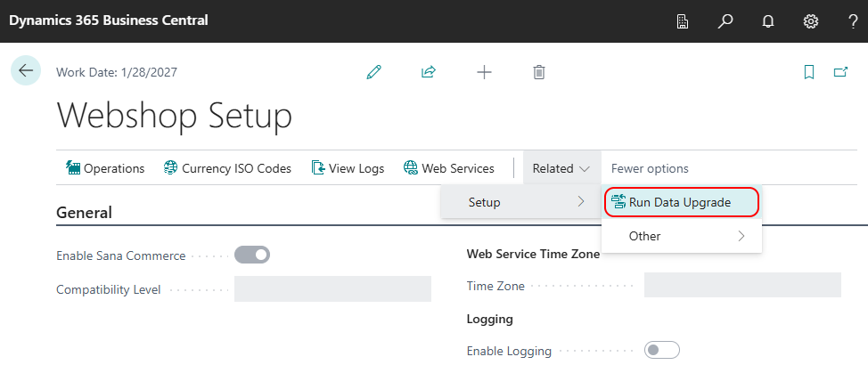Click the back arrow button

26,71
